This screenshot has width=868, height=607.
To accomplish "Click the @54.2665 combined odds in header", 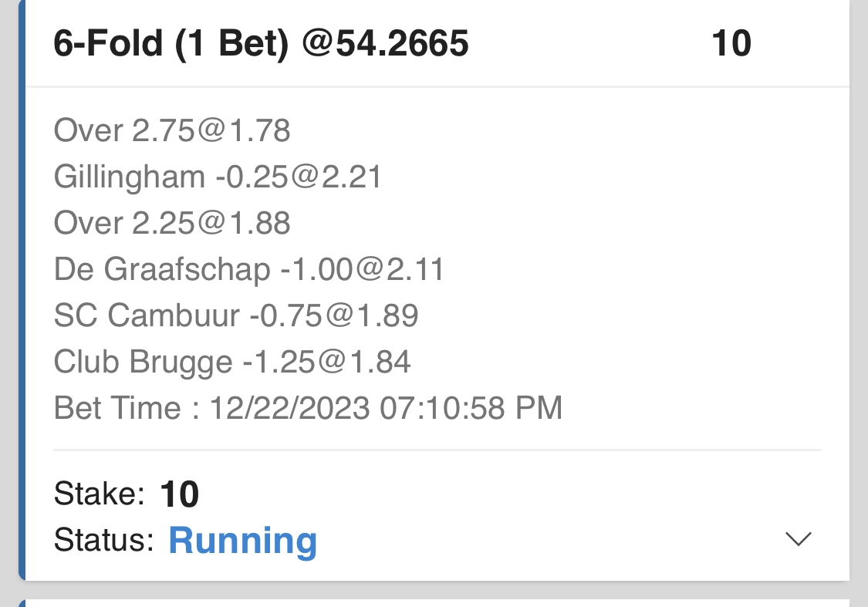I will pyautogui.click(x=385, y=44).
